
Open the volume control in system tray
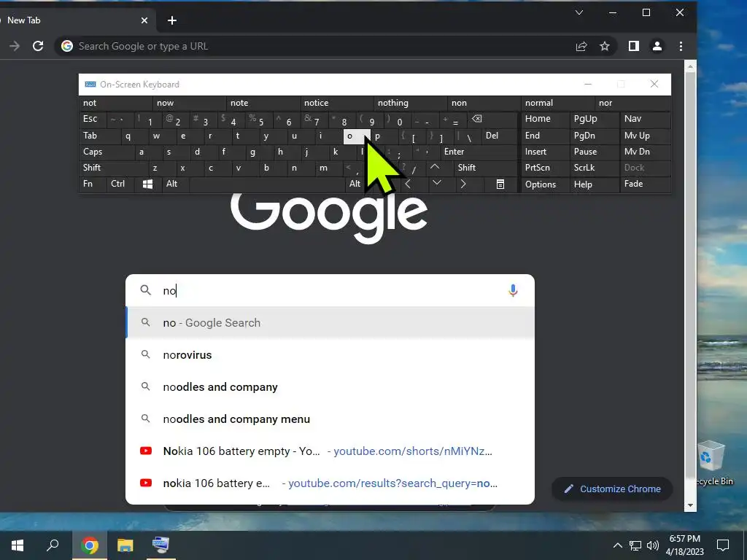pos(653,545)
